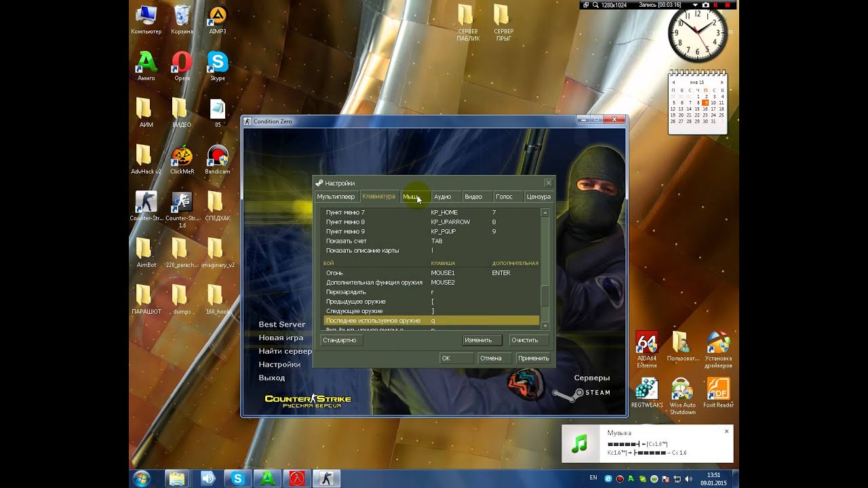
Task: Open Установка драйверов shortcut
Action: point(718,350)
